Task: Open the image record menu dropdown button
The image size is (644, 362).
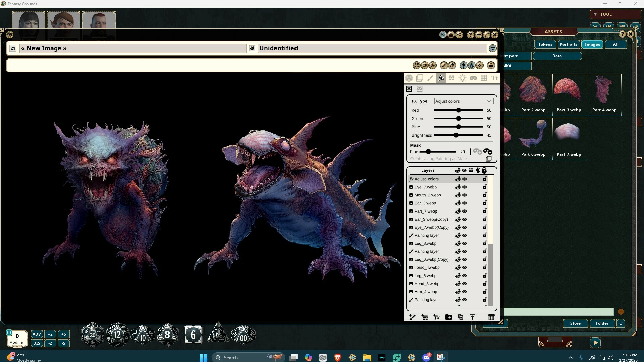Action: [492, 48]
